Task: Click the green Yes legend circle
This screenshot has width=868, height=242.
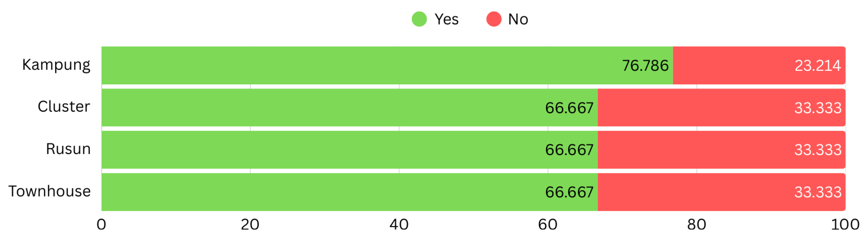Action: pyautogui.click(x=419, y=19)
